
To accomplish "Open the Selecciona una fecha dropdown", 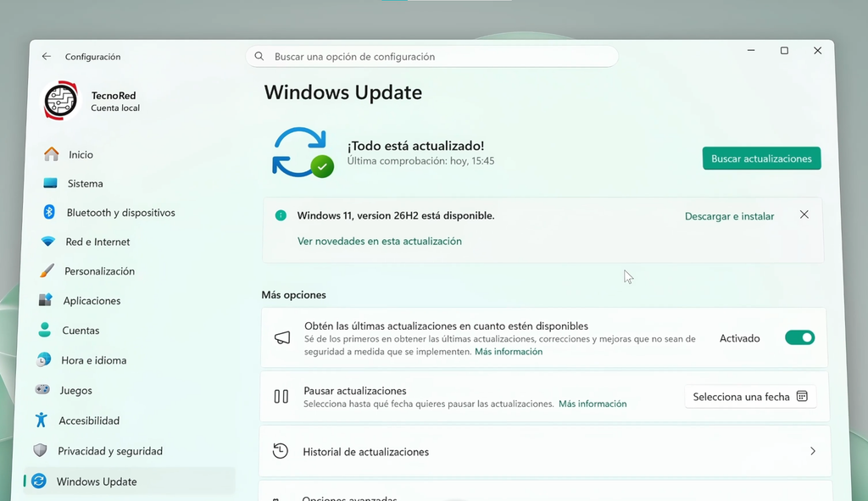I will (x=750, y=397).
